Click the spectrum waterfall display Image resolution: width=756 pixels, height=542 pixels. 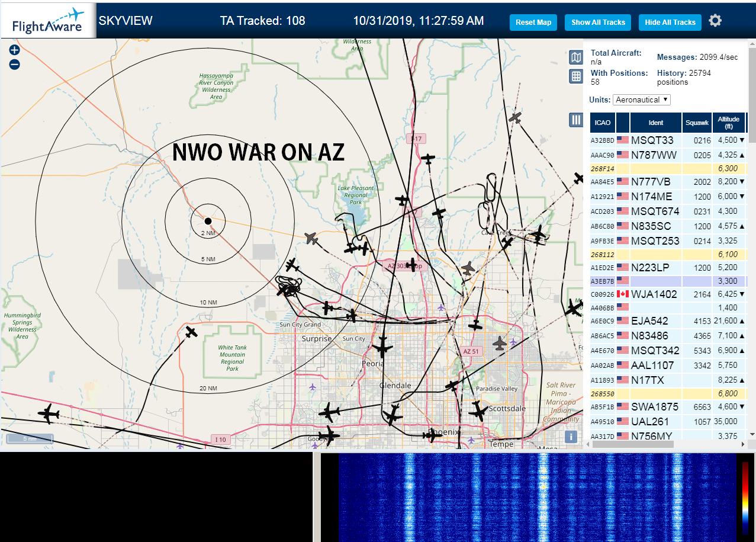(537, 498)
